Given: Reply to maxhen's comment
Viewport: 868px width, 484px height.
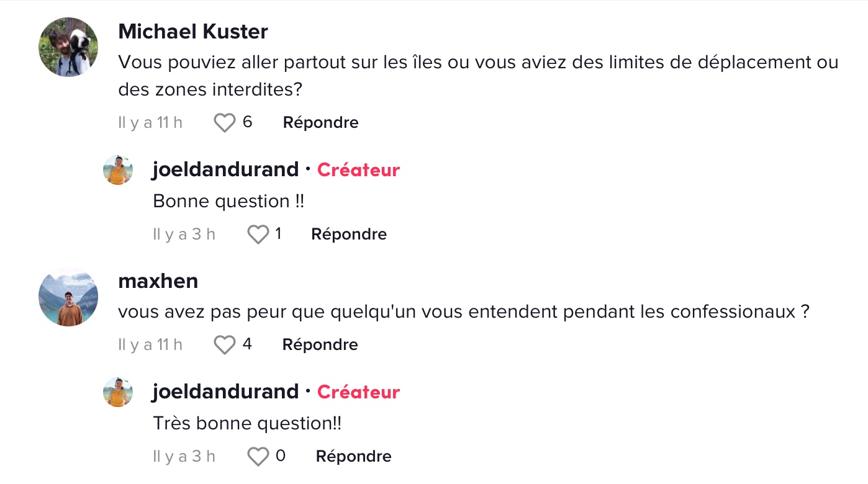Looking at the screenshot, I should point(320,345).
